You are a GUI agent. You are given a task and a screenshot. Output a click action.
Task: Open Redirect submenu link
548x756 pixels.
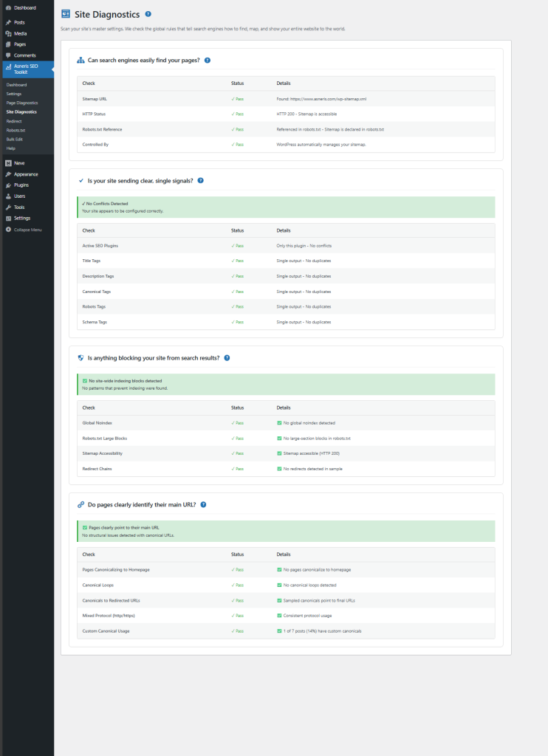click(x=14, y=122)
